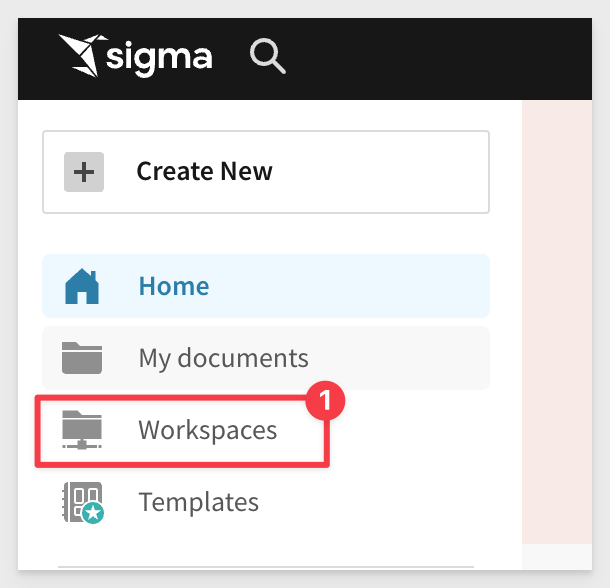Click the Templates notebook icon
The height and width of the screenshot is (588, 610).
[81, 501]
